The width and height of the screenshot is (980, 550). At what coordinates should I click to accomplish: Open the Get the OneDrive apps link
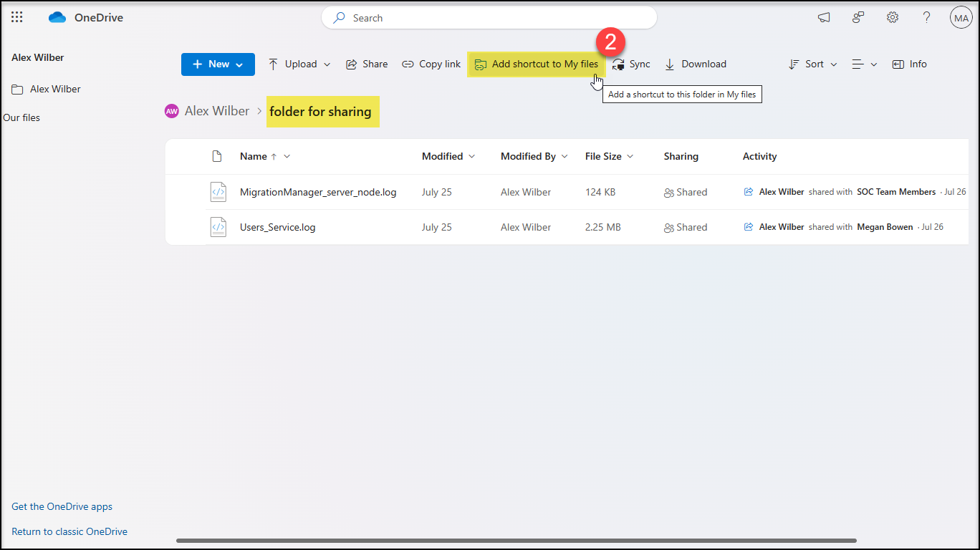coord(62,506)
